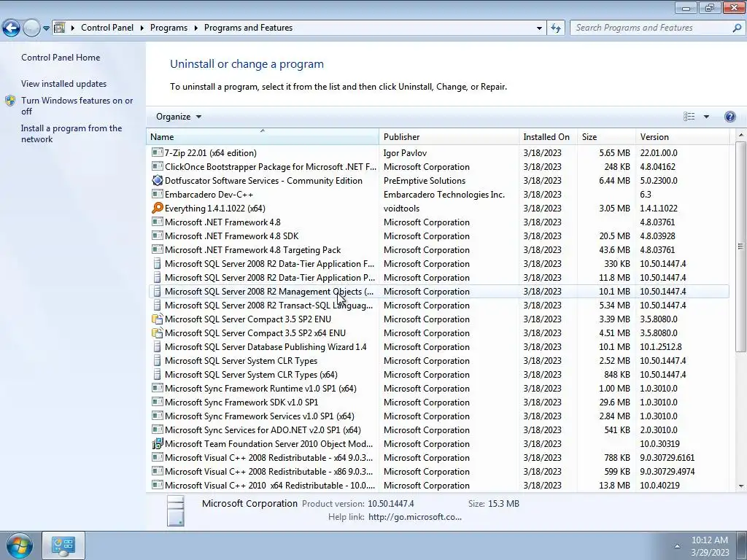Click the Everything 1.4.1.1022 search icon
The height and width of the screenshot is (560, 747).
coord(158,208)
